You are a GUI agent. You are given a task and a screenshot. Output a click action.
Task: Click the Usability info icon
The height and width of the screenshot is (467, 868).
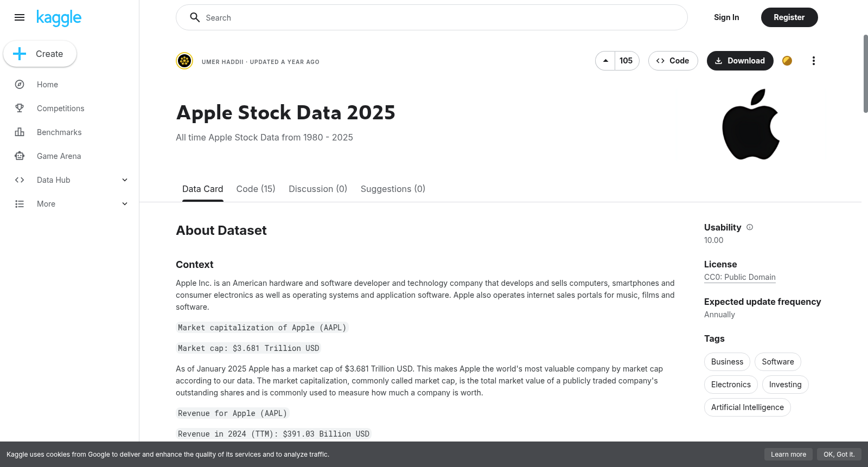tap(750, 227)
